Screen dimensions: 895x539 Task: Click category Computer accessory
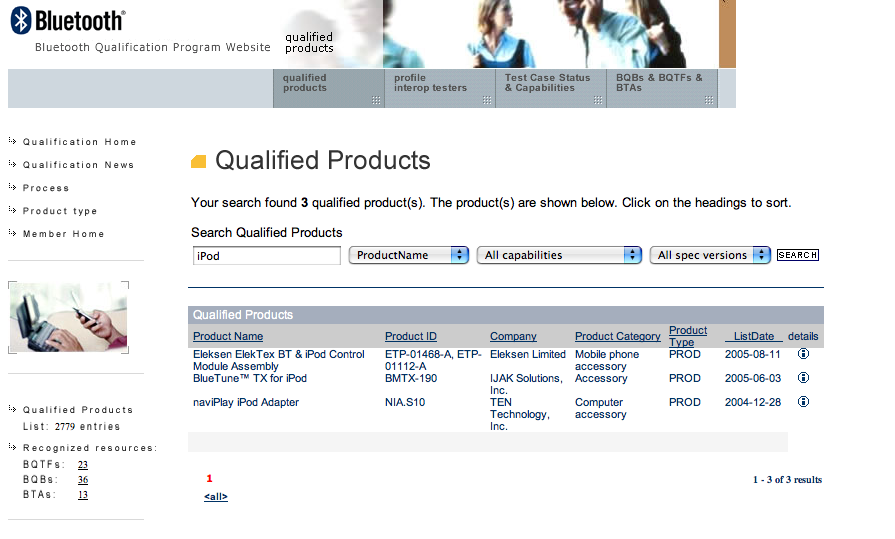coord(600,408)
